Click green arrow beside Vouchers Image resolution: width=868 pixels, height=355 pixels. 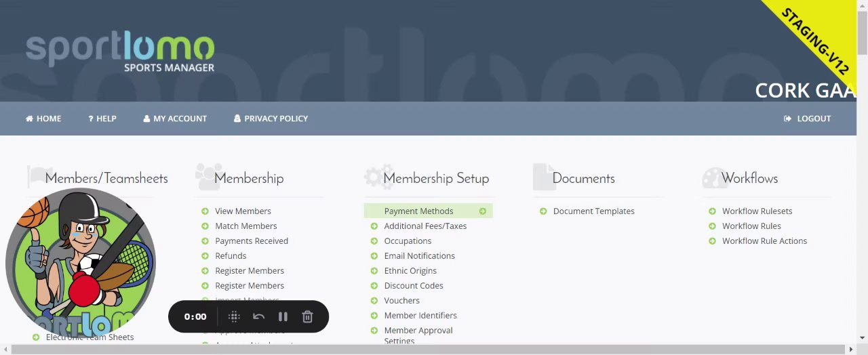point(374,301)
